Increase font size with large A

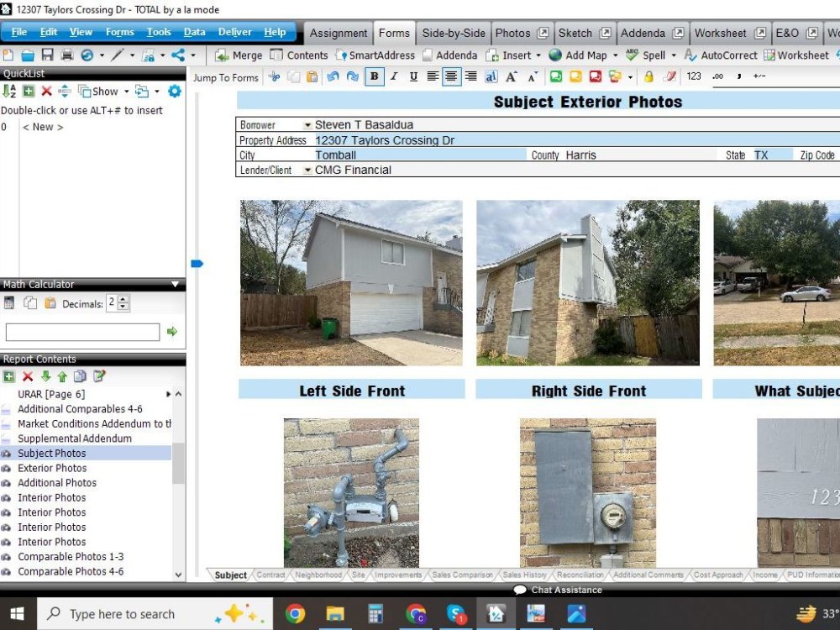click(511, 76)
